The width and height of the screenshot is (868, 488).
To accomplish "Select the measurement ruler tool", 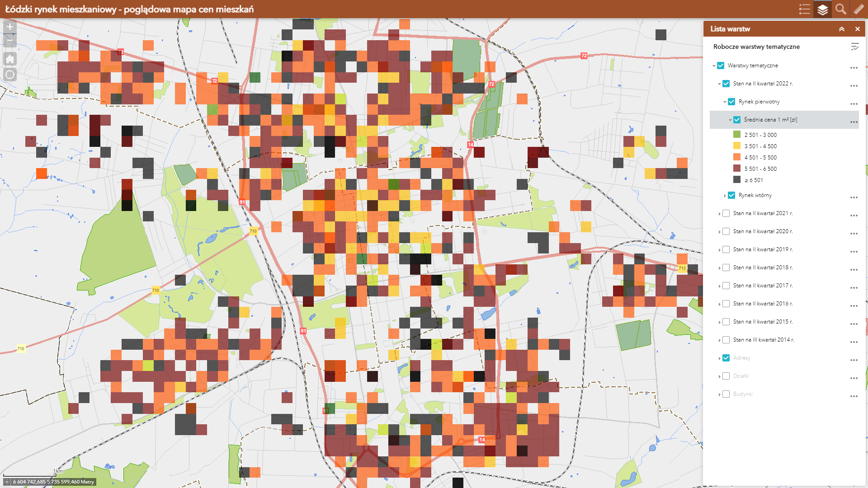I will (x=859, y=9).
